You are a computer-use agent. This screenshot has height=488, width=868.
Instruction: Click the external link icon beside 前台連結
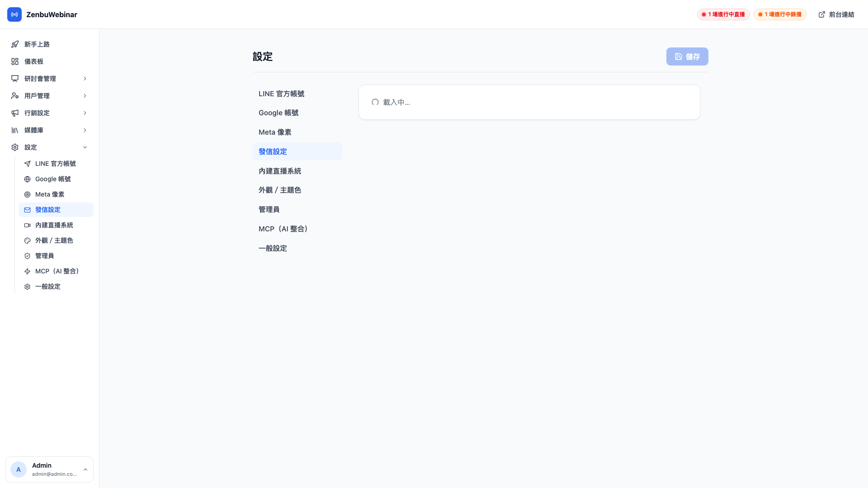pos(822,14)
